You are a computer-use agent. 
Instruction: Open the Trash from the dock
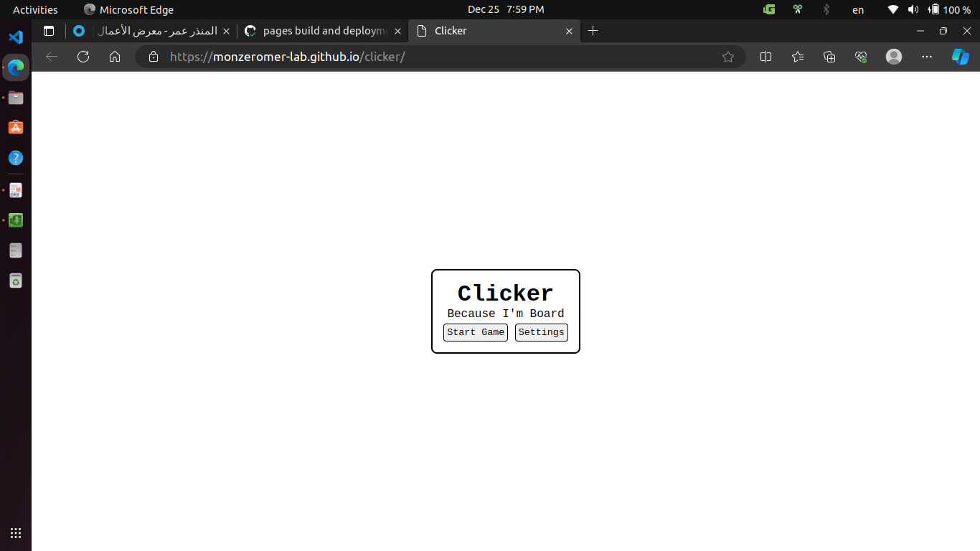click(16, 281)
